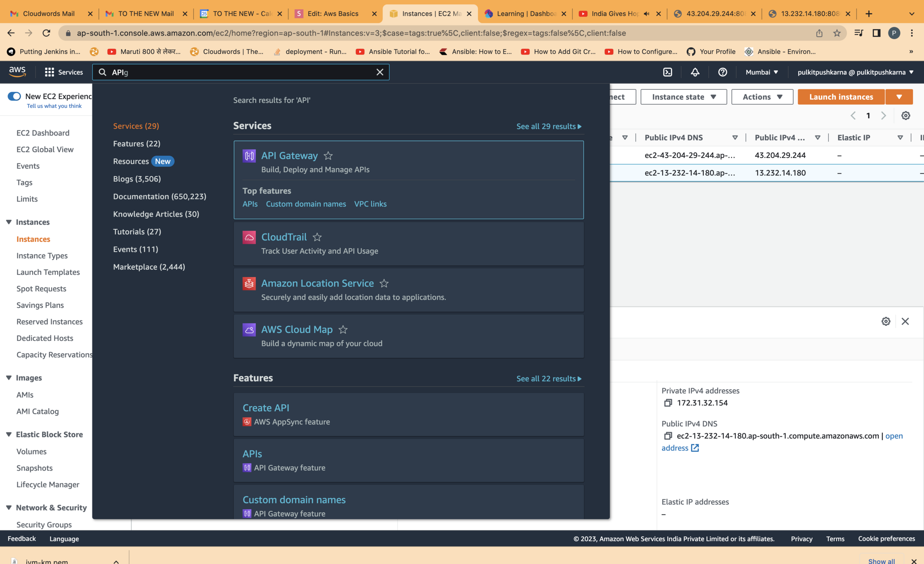The image size is (924, 564).
Task: Select Features (22) search category
Action: (137, 143)
